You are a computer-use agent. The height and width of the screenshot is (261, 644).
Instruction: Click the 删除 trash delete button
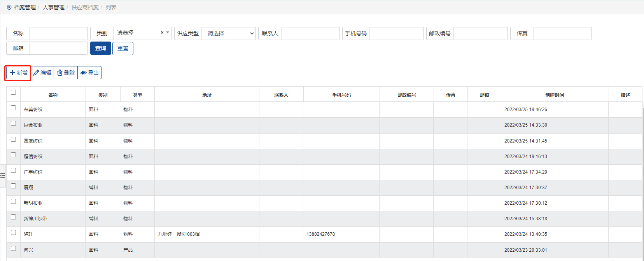(66, 73)
